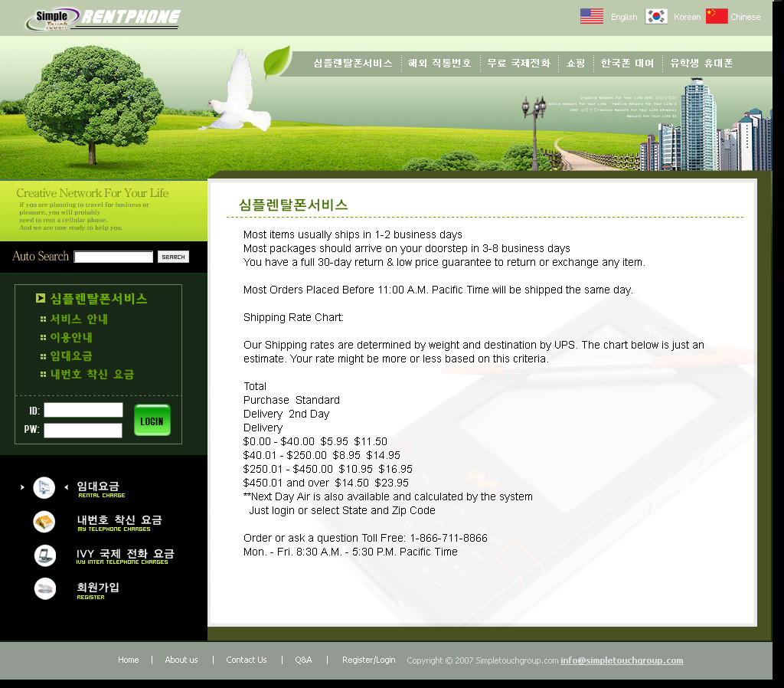Click the Simple Touch Rentphone logo
This screenshot has width=784, height=688.
point(103,18)
